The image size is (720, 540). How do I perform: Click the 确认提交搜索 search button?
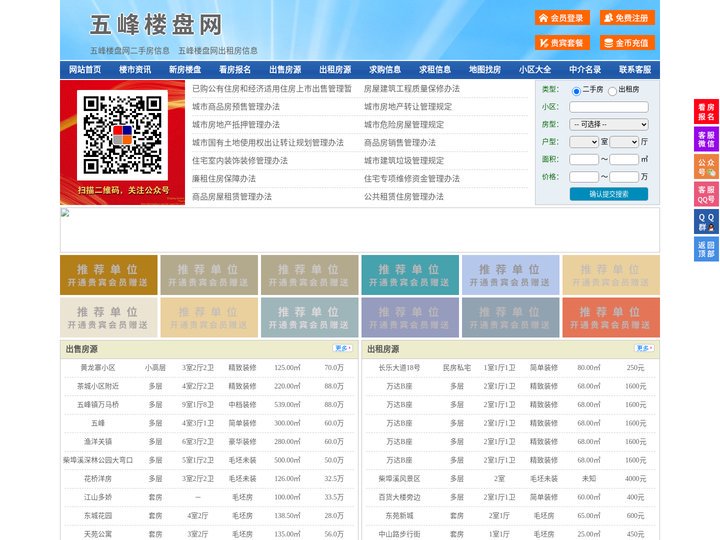[609, 194]
